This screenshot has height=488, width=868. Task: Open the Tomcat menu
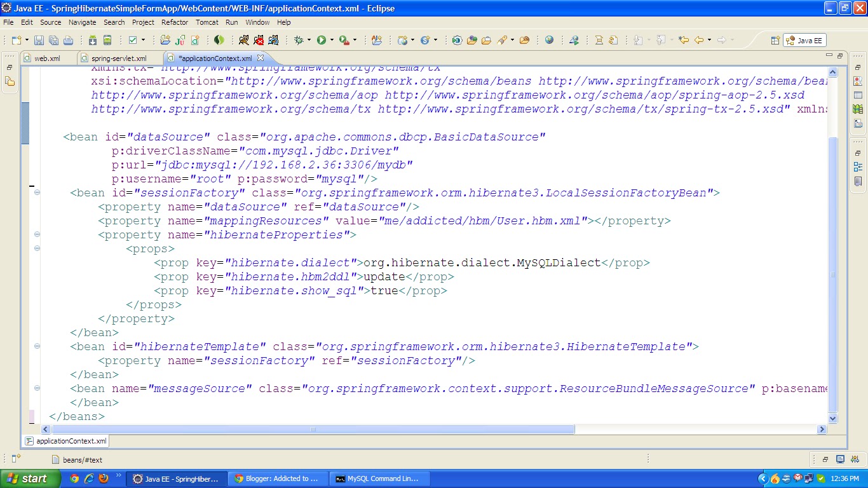coord(207,22)
